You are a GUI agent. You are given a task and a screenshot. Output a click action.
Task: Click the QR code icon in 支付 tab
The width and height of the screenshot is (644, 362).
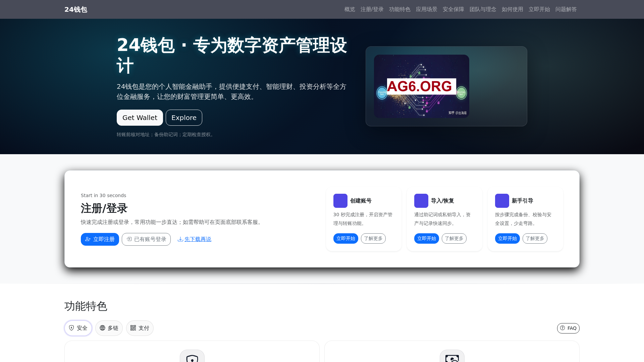point(133,328)
